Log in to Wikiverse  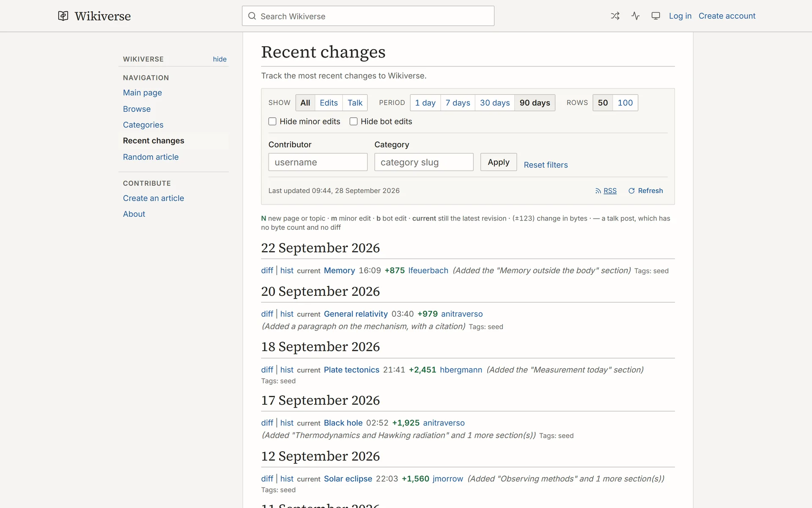680,16
